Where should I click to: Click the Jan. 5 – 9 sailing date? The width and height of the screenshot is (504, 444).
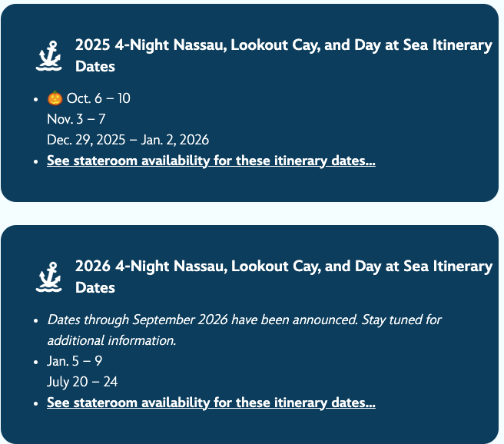point(75,361)
